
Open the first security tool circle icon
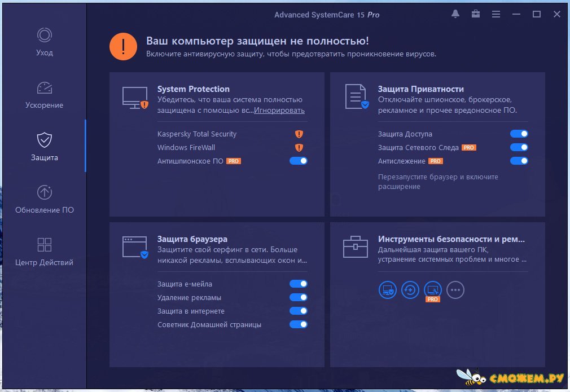(388, 290)
